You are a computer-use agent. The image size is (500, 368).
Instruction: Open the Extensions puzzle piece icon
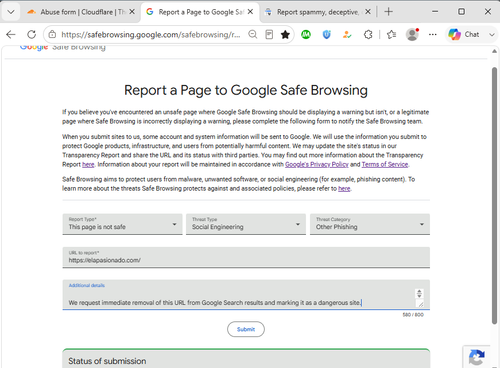[368, 34]
